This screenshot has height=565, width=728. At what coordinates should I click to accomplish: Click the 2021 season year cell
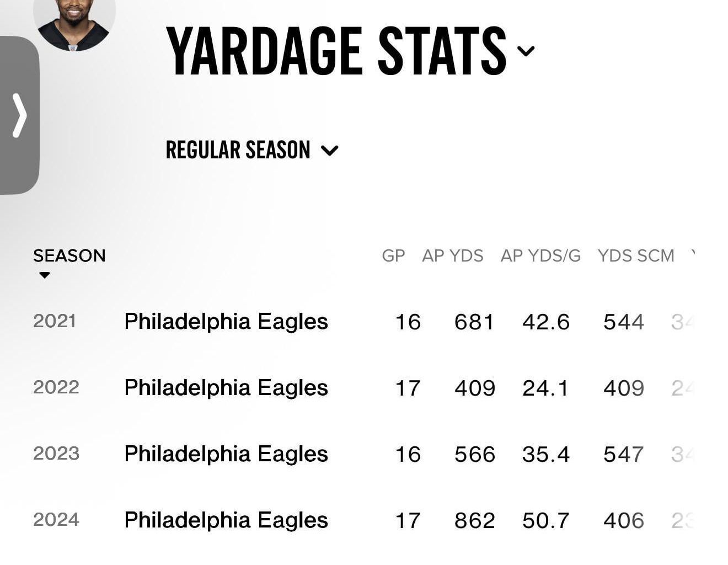point(55,321)
